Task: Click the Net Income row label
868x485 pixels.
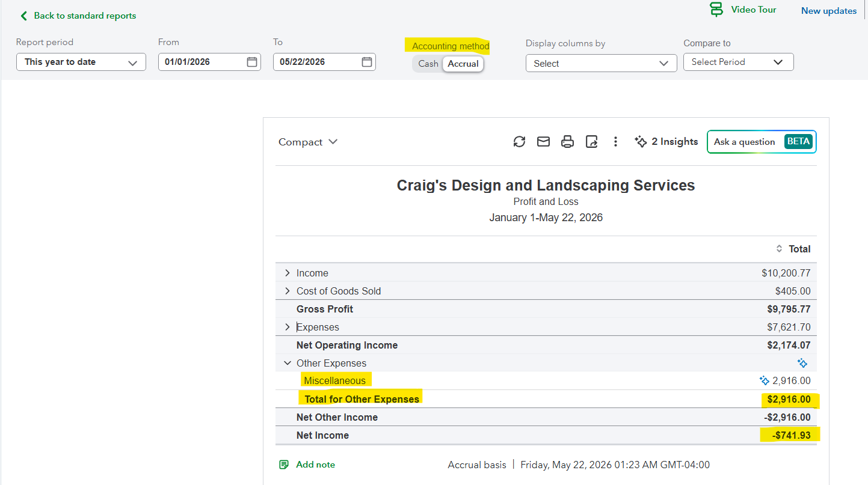Action: pos(322,435)
